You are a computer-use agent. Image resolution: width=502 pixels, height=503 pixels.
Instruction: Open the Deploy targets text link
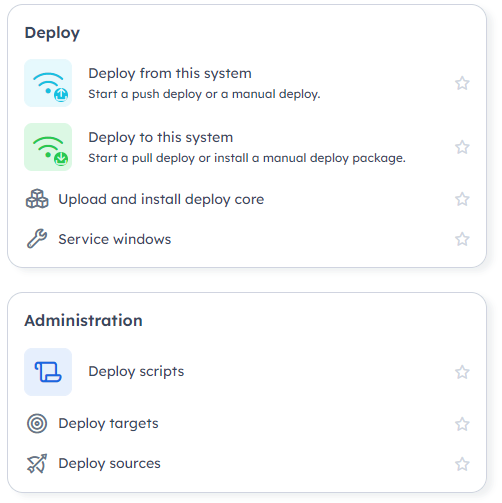[x=108, y=424]
